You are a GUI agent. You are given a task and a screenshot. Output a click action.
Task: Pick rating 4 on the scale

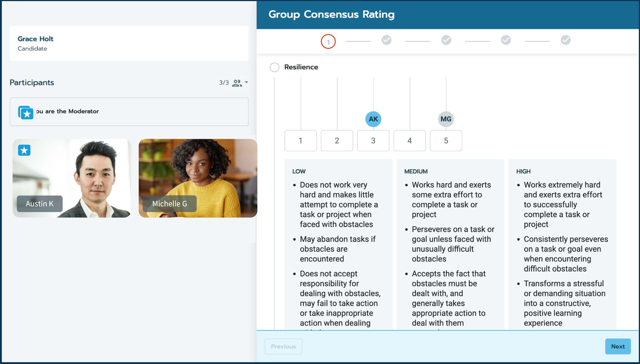coord(410,140)
